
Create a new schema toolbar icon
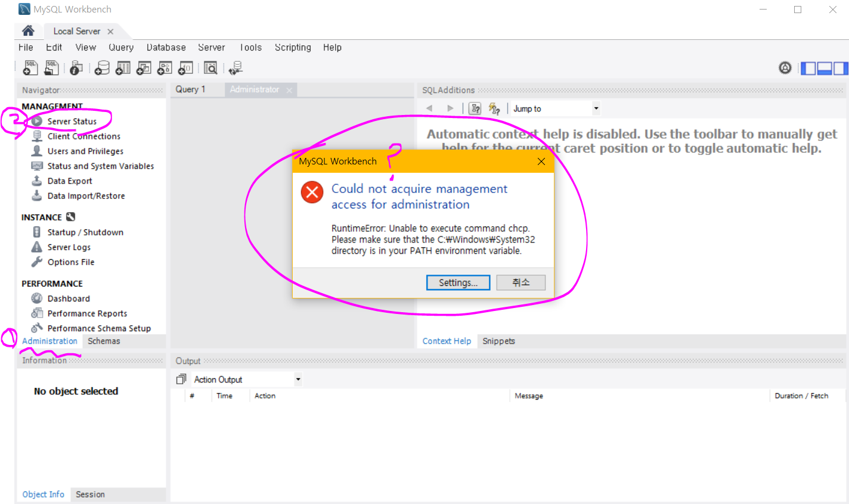click(102, 68)
